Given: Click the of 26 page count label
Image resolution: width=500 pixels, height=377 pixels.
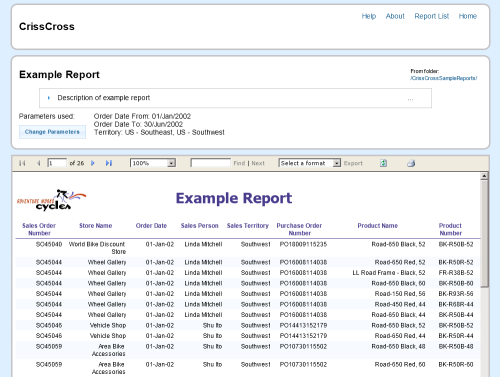Looking at the screenshot, I should pos(77,163).
